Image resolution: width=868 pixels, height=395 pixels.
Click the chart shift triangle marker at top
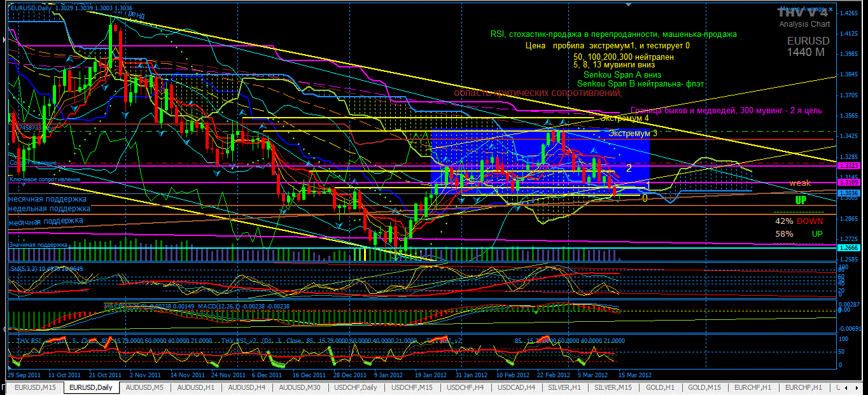[629, 4]
